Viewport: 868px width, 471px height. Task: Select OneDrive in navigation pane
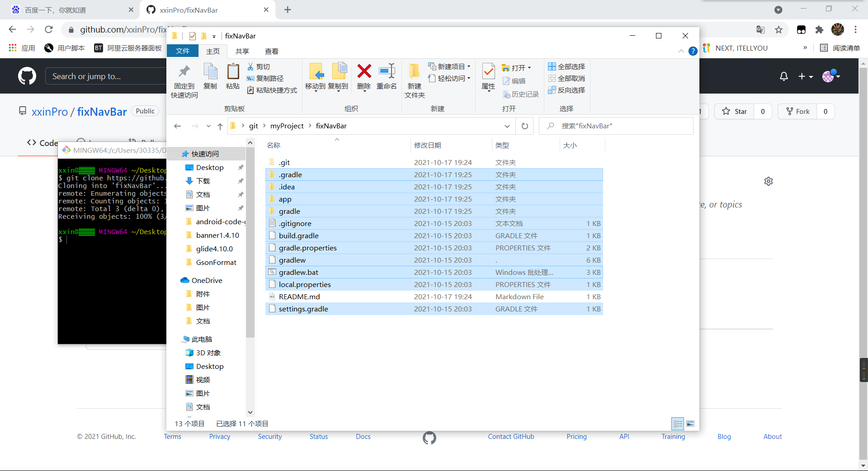207,281
